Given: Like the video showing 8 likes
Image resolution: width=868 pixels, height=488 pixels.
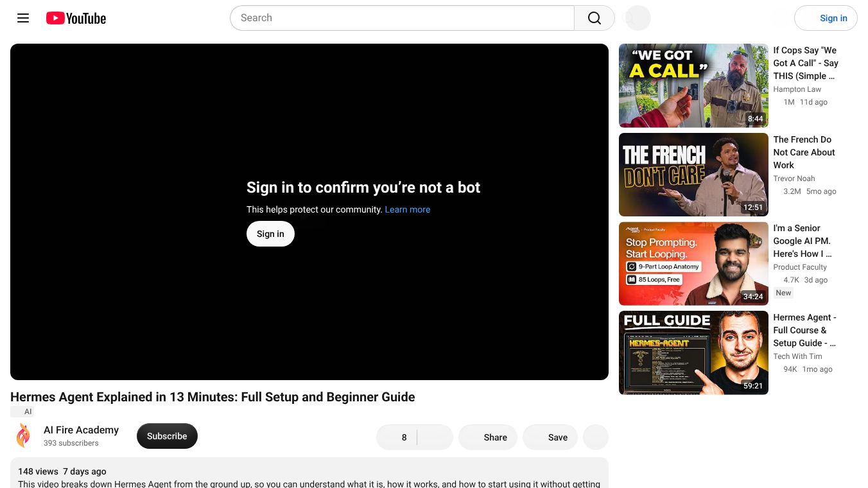Looking at the screenshot, I should coord(396,437).
